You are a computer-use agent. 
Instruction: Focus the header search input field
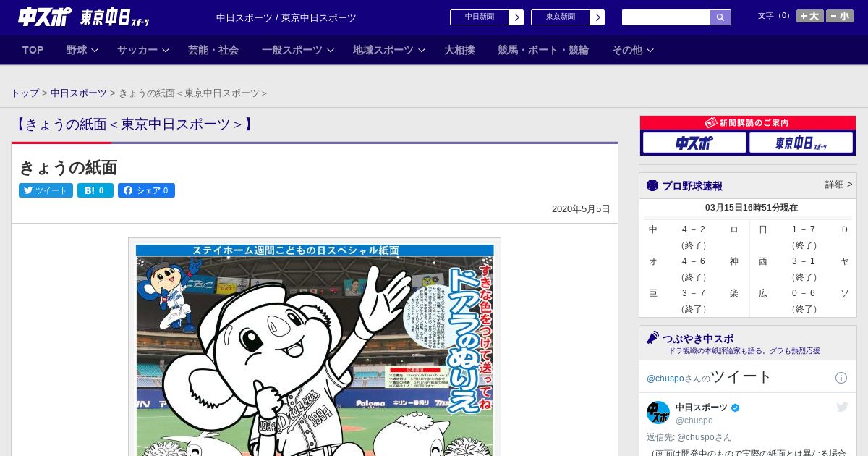(666, 17)
